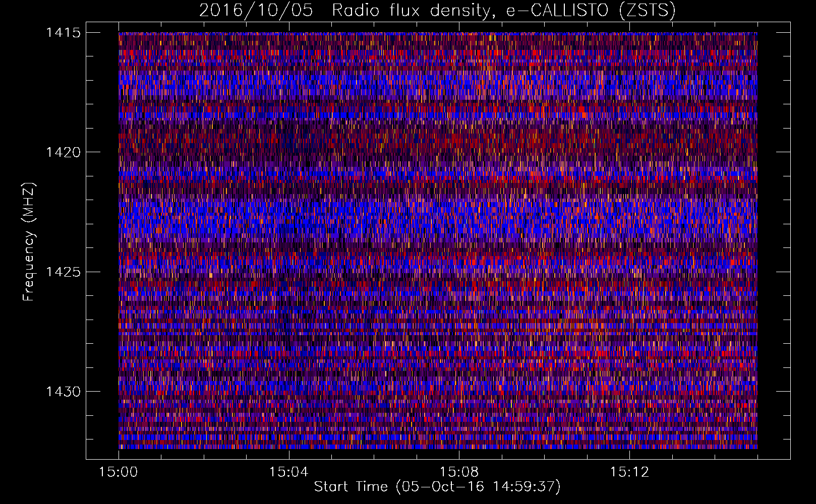Click the date "2016/10/05" in the title
Screen dimensions: 816x504
[x=256, y=11]
